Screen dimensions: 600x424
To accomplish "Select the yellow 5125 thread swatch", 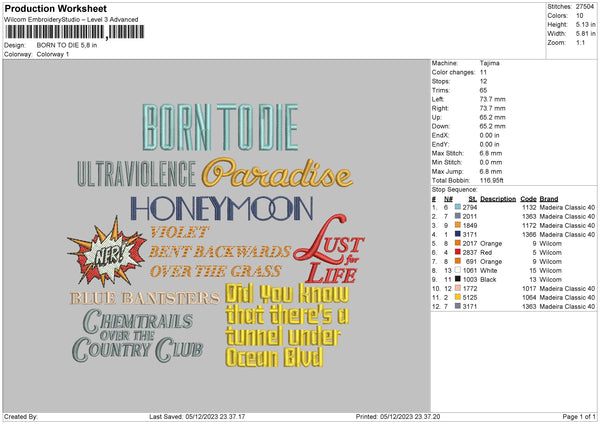I will [x=458, y=297].
